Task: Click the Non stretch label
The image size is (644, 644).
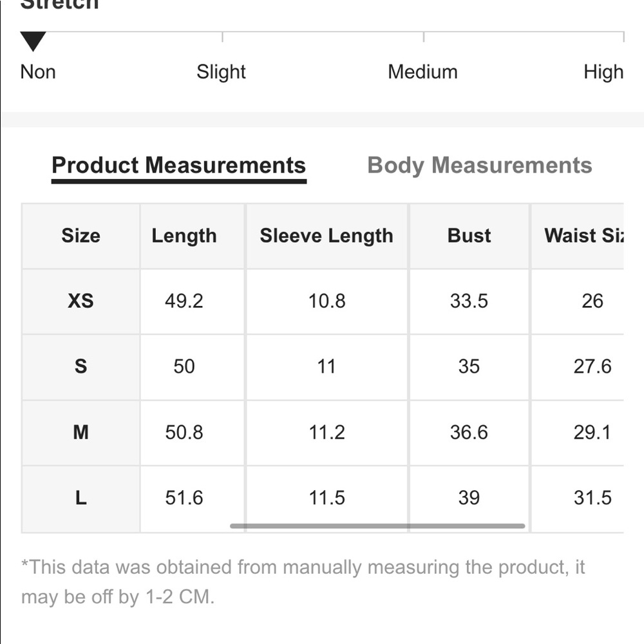Action: click(x=38, y=72)
